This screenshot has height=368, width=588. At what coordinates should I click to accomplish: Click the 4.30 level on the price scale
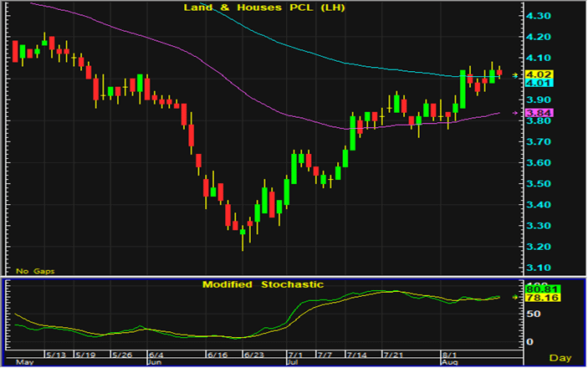pos(539,17)
